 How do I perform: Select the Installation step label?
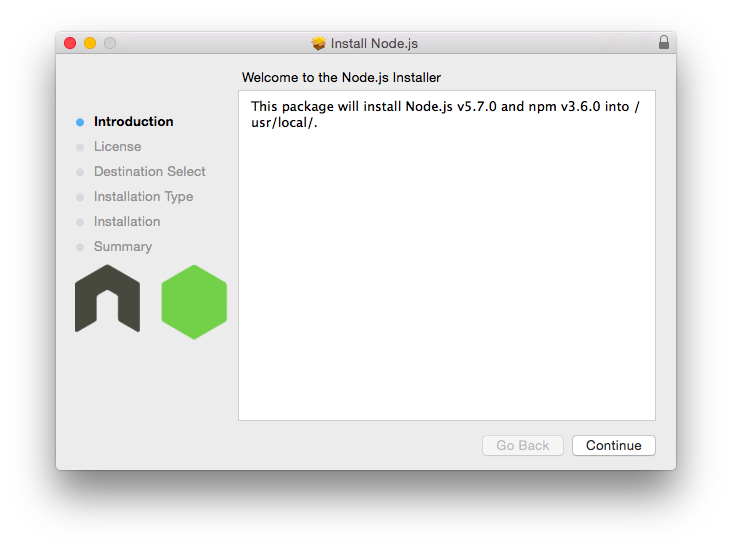[x=127, y=221]
